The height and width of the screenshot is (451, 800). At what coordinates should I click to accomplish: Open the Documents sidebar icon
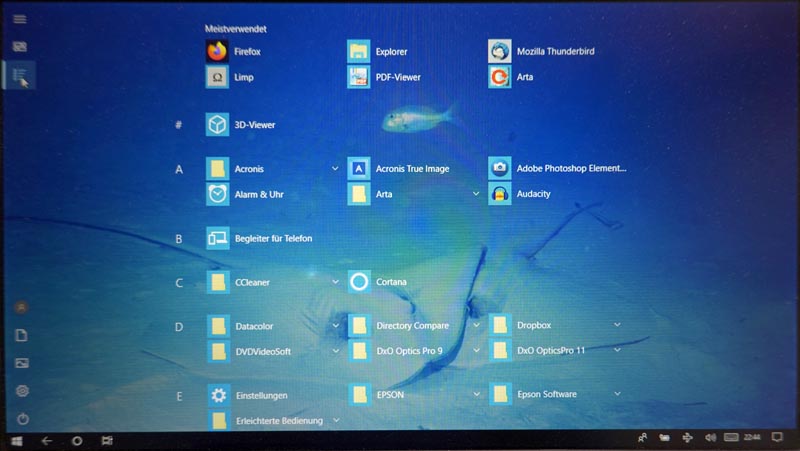tap(21, 335)
